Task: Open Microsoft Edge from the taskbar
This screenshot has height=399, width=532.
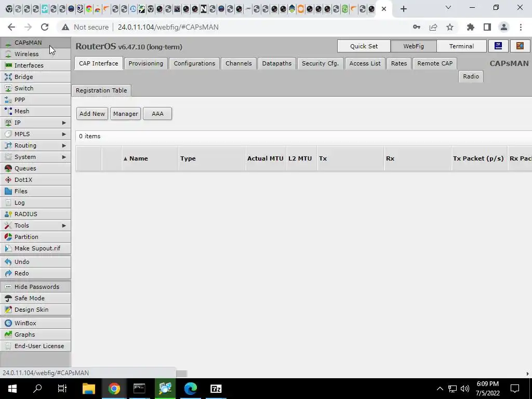Action: point(190,389)
